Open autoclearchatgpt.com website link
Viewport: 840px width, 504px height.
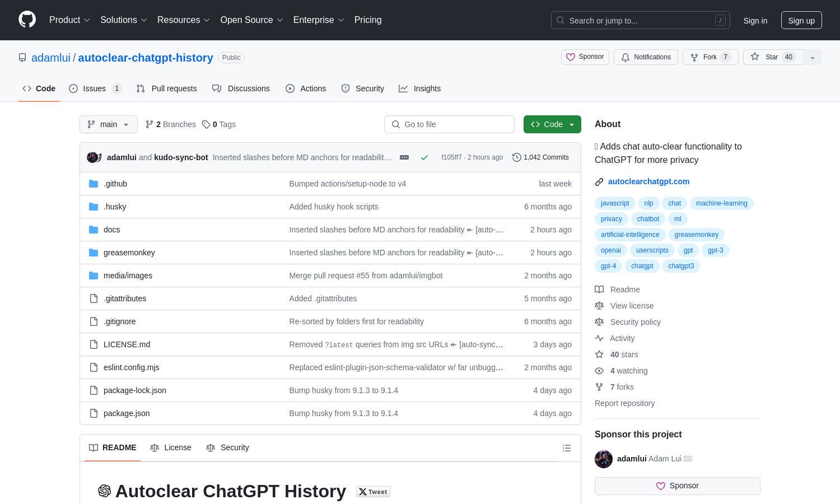pos(648,181)
